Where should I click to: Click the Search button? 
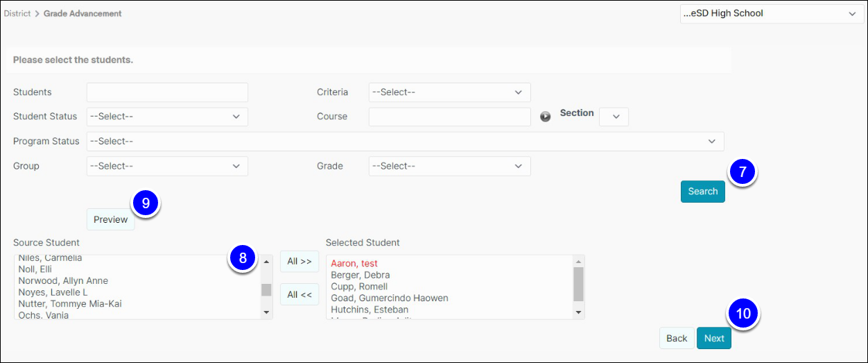tap(702, 192)
